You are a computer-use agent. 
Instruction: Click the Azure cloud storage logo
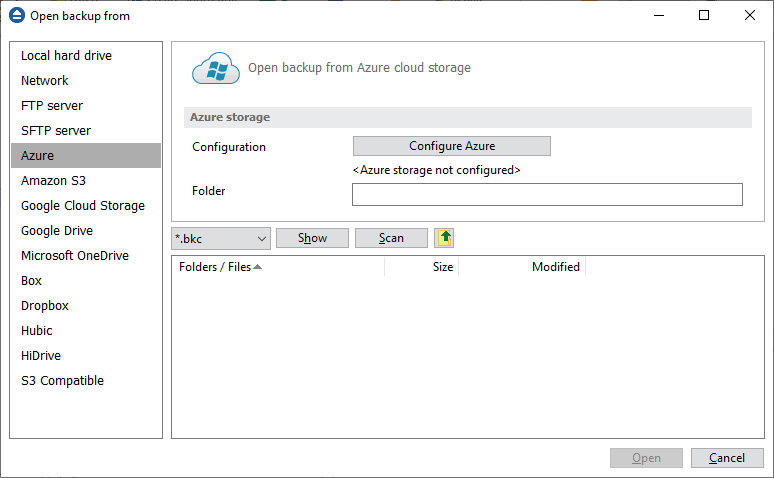[x=216, y=68]
